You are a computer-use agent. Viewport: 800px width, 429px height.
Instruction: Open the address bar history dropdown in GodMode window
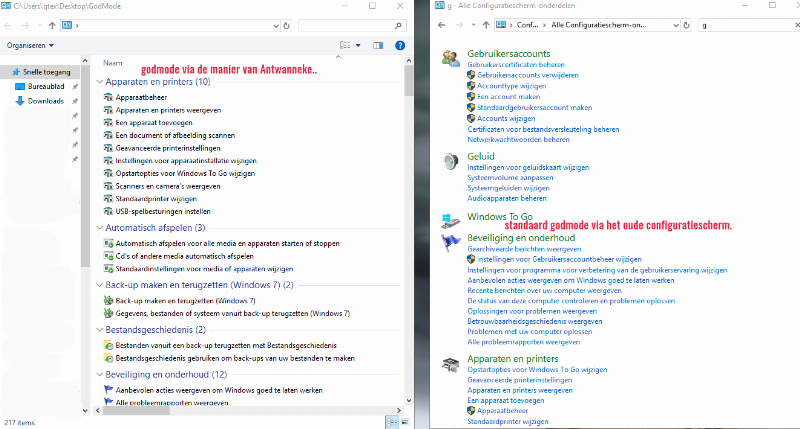(x=276, y=26)
